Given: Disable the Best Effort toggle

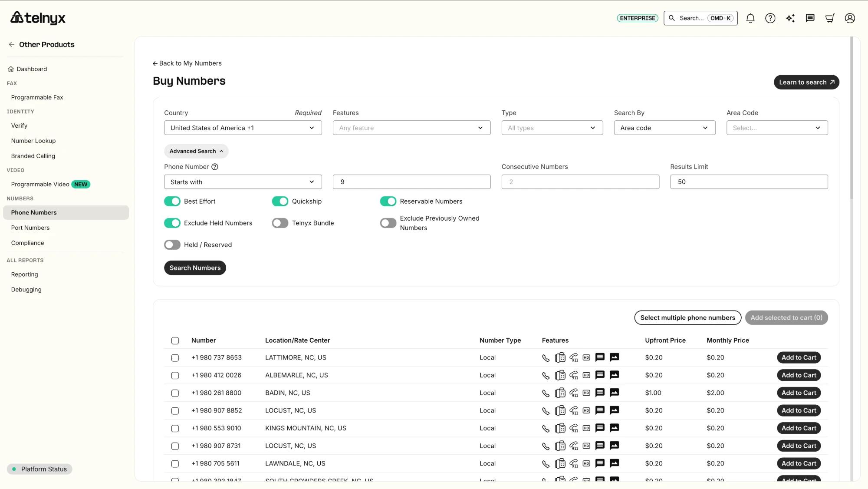Looking at the screenshot, I should (x=172, y=202).
